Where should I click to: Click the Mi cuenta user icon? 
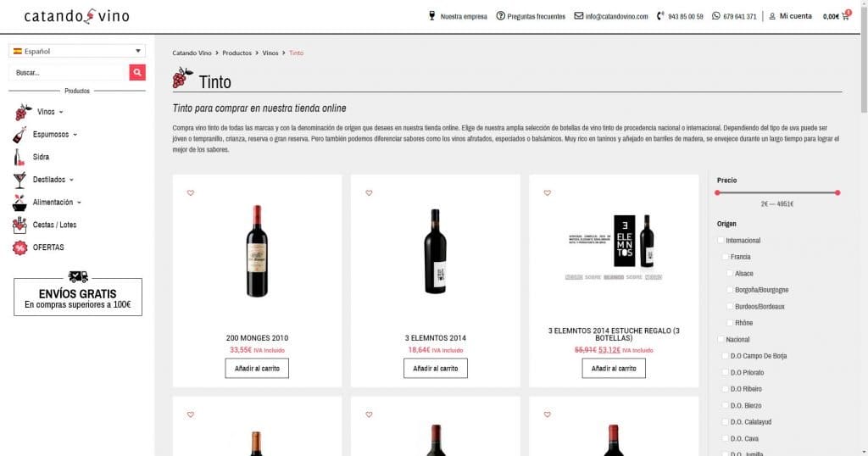point(771,16)
